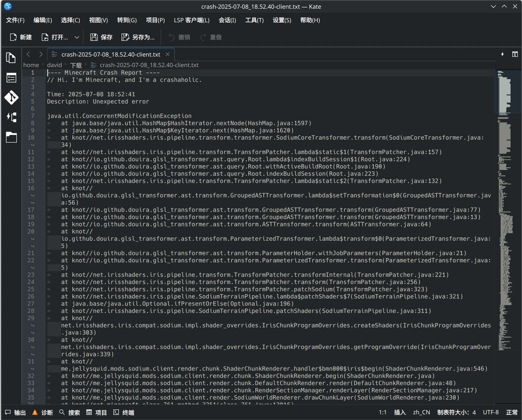The image size is (522, 420).
Task: Toggle the 搜索 search panel
Action: click(69, 413)
